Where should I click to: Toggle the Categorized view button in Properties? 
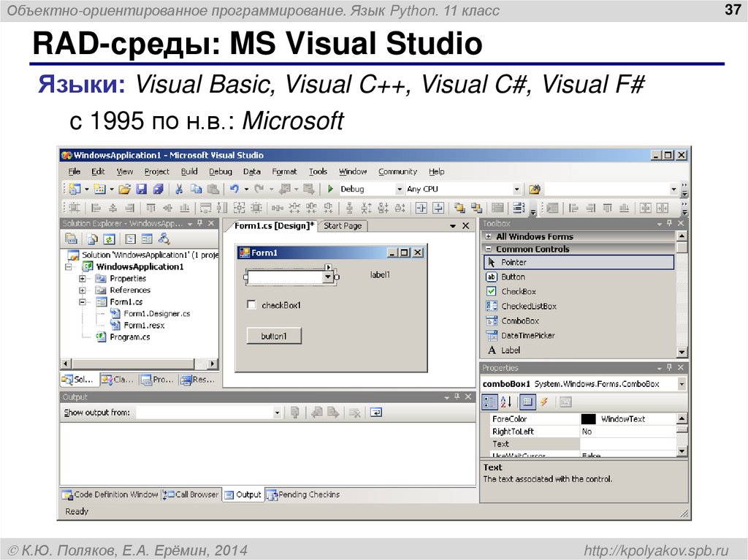pos(489,402)
